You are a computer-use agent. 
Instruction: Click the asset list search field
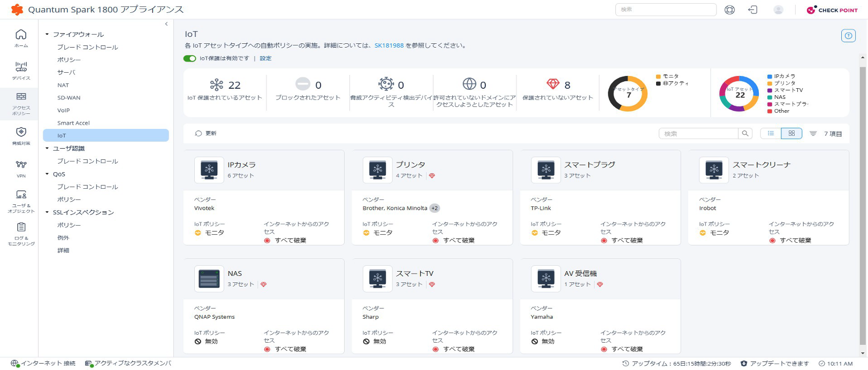coord(698,134)
